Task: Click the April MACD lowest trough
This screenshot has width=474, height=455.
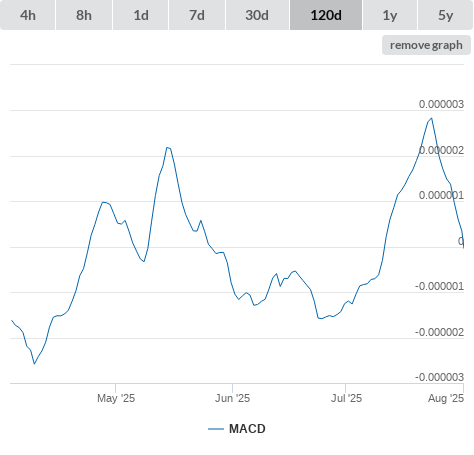Action: (34, 364)
